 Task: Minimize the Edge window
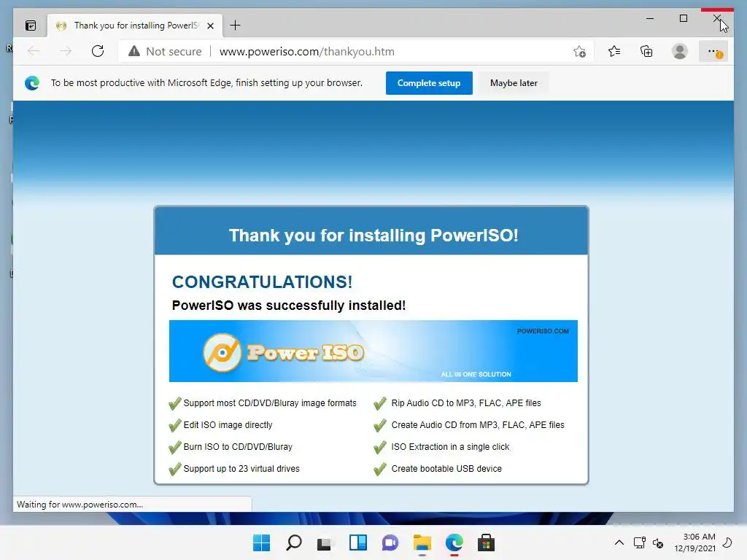point(650,18)
